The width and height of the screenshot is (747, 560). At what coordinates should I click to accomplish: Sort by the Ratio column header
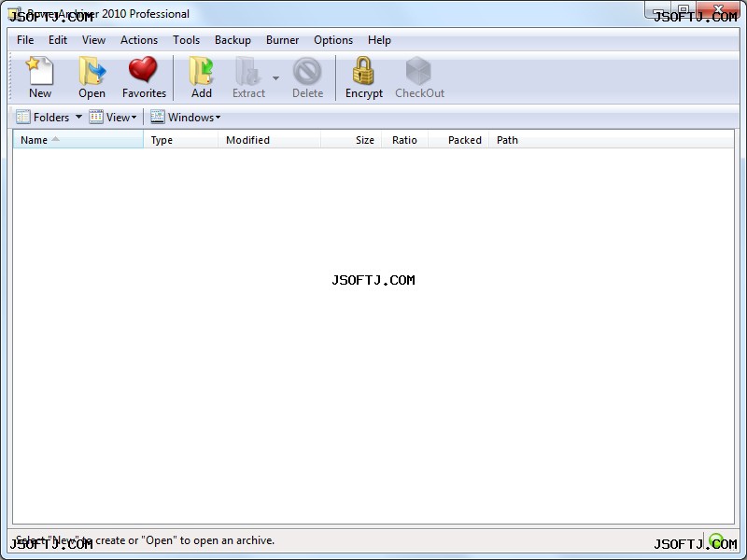point(405,139)
